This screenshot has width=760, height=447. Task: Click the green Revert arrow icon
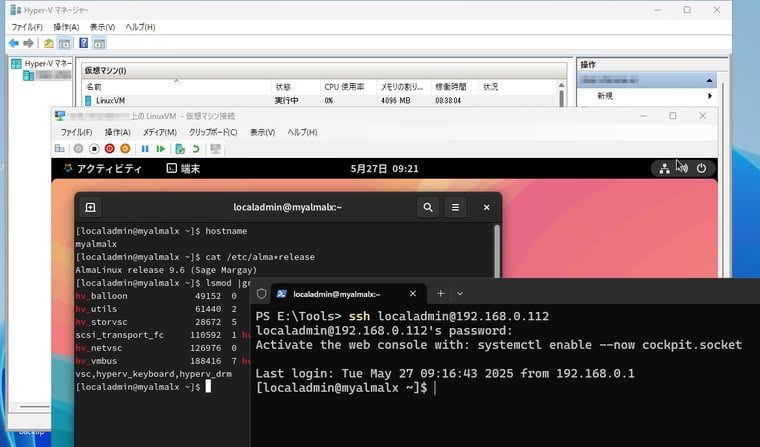[x=196, y=148]
